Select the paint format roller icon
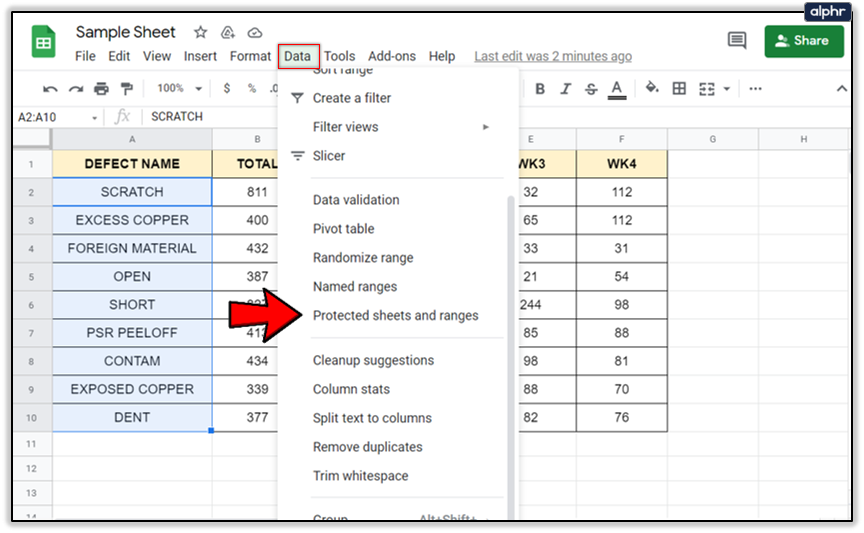Screen dimensions: 864x533 pos(126,89)
